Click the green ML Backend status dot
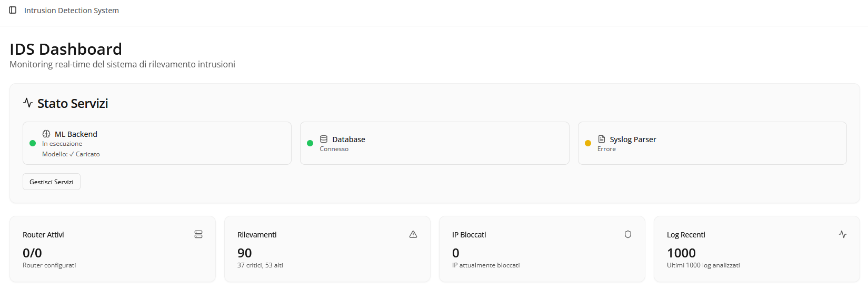 pyautogui.click(x=33, y=143)
